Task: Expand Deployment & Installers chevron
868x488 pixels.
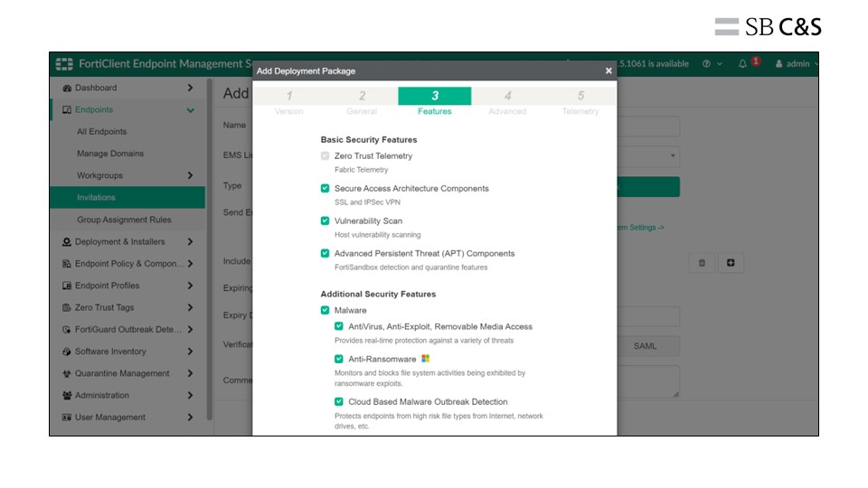Action: 190,242
